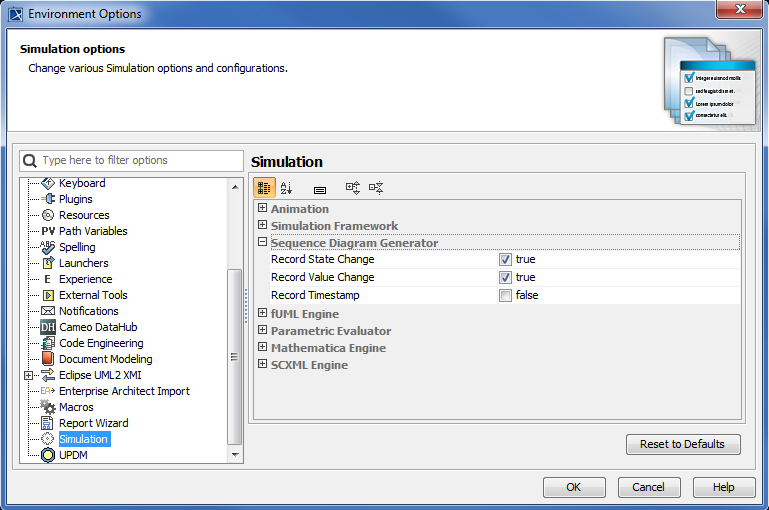Click the Spelling ABC check icon
769x510 pixels.
(48, 247)
